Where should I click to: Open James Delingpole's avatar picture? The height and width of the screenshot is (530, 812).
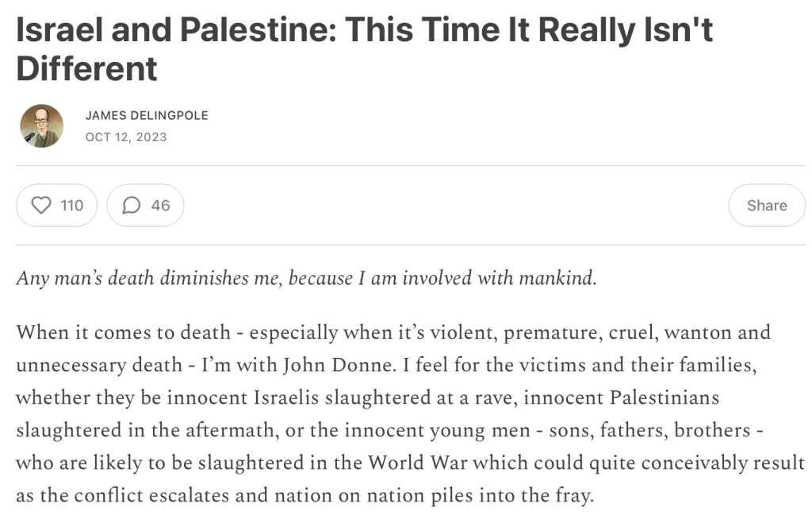(x=41, y=126)
